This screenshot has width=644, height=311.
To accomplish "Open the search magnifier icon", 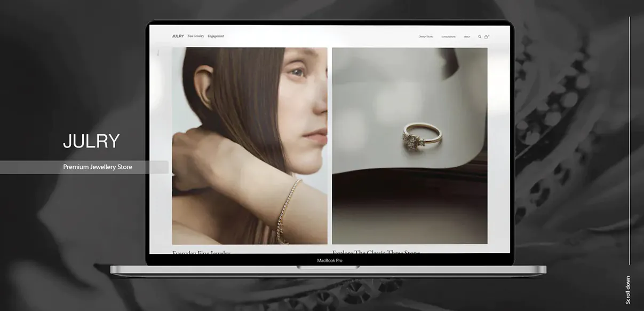I will (x=480, y=36).
